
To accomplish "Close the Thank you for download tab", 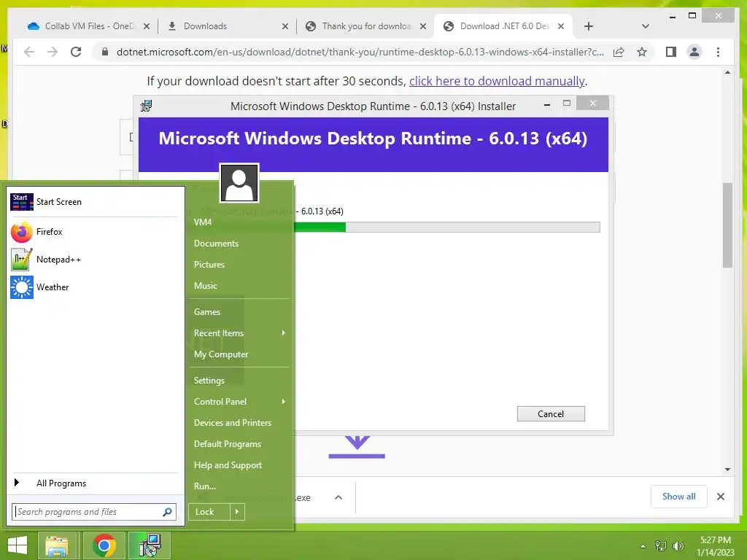I will pos(423,26).
